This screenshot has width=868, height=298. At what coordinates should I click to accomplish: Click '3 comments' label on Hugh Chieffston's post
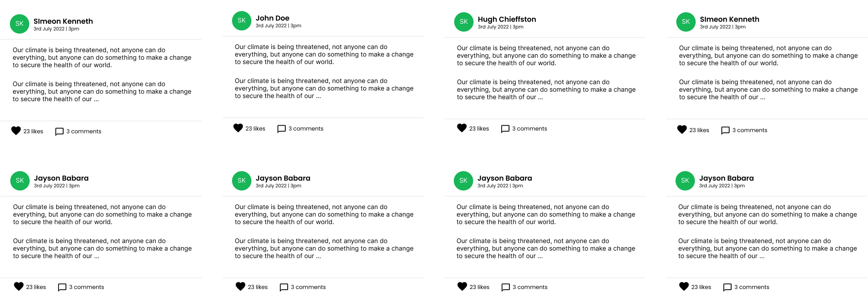click(529, 129)
